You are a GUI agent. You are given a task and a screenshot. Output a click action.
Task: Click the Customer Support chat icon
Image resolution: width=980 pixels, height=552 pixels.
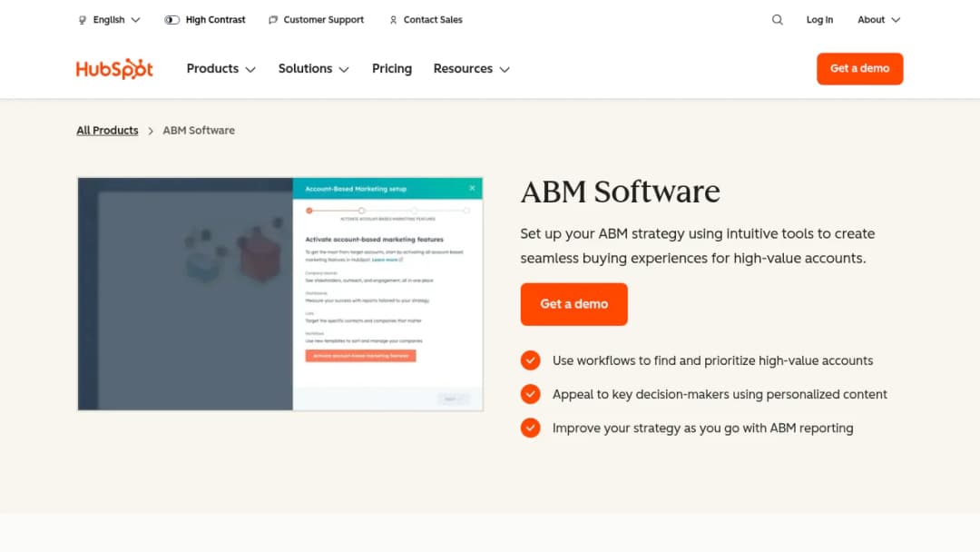click(x=273, y=20)
